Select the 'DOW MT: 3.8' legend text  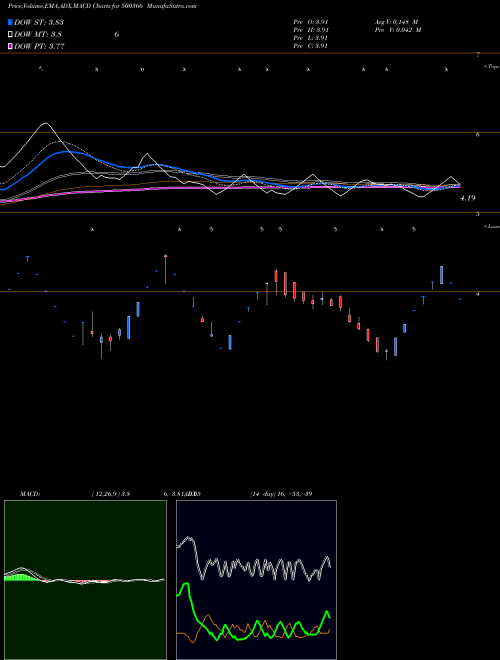click(38, 34)
